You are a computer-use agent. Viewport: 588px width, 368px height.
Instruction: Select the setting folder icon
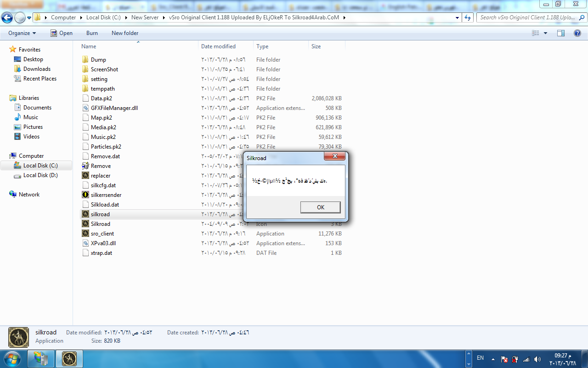click(x=85, y=79)
